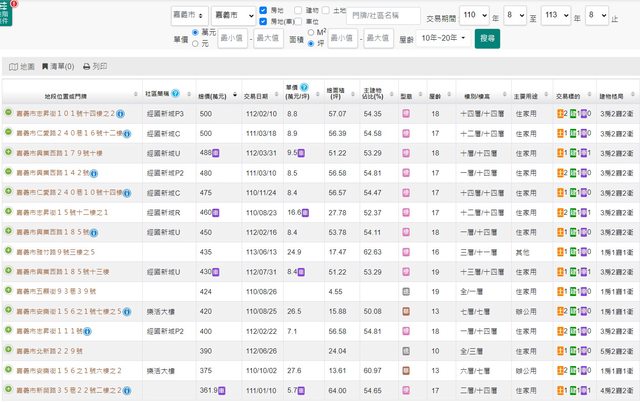Open the start year 110 dropdown

click(x=475, y=15)
